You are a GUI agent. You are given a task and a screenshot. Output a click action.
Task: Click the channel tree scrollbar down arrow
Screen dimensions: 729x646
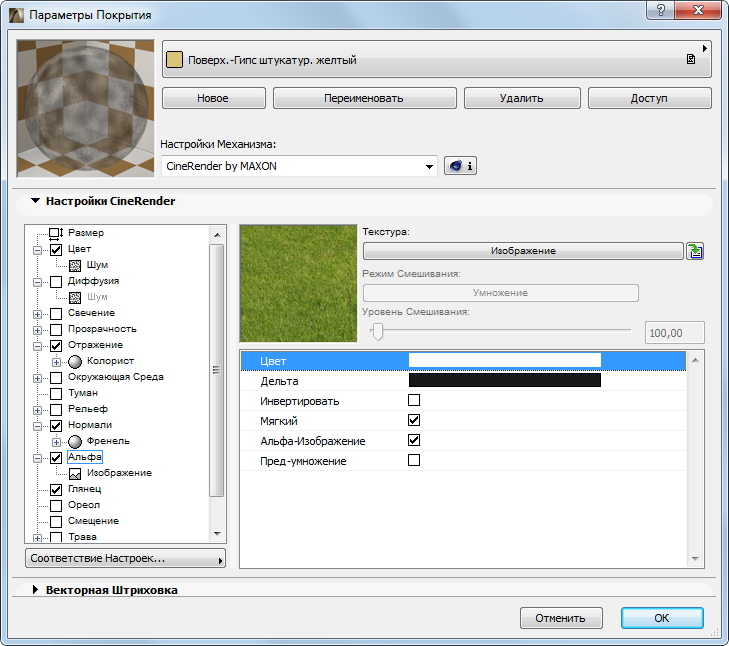pos(217,534)
